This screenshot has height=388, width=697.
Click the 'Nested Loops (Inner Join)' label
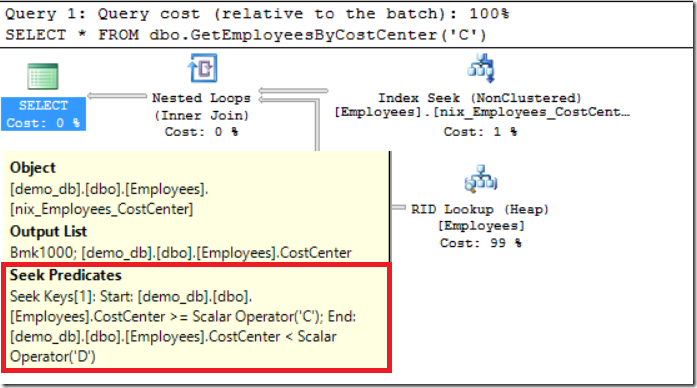(201, 107)
